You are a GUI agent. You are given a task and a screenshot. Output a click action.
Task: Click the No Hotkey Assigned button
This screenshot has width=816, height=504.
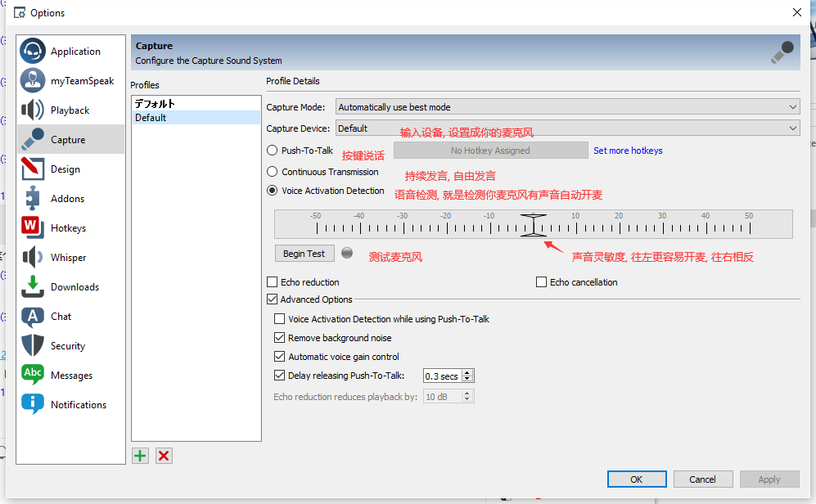point(491,151)
